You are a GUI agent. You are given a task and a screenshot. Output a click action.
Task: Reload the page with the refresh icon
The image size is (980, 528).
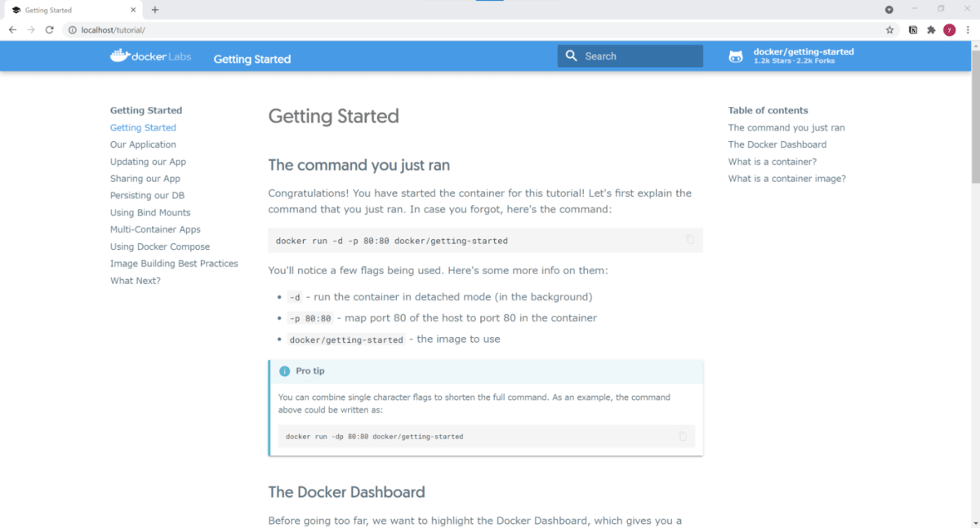50,29
